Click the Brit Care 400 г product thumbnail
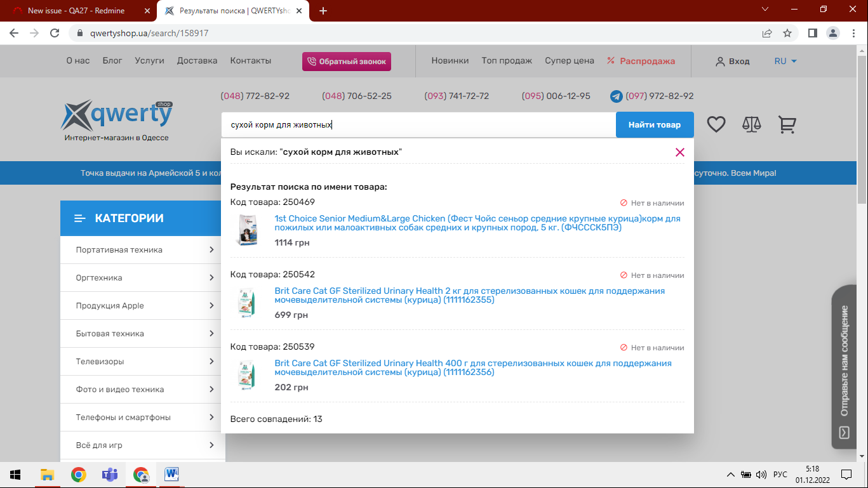Image resolution: width=868 pixels, height=488 pixels. tap(247, 375)
